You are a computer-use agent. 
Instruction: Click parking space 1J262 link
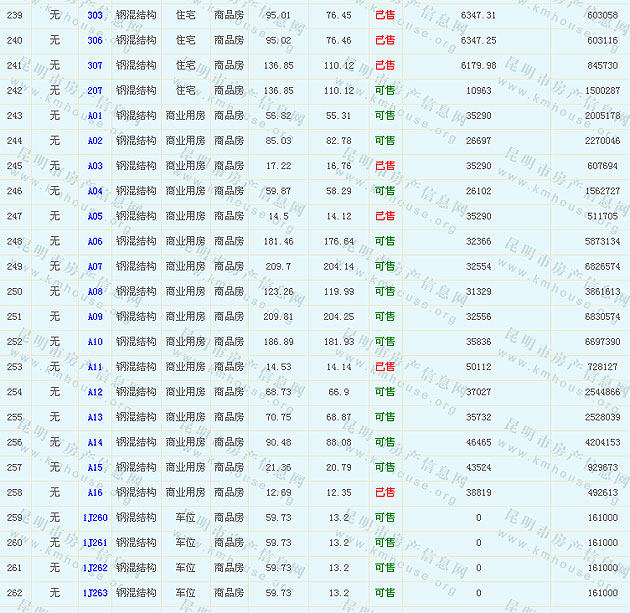pyautogui.click(x=94, y=568)
